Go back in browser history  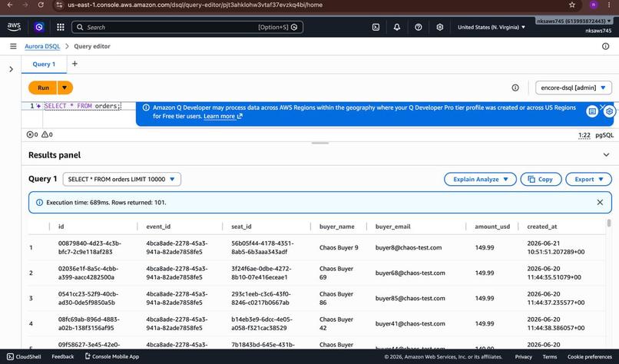click(10, 5)
